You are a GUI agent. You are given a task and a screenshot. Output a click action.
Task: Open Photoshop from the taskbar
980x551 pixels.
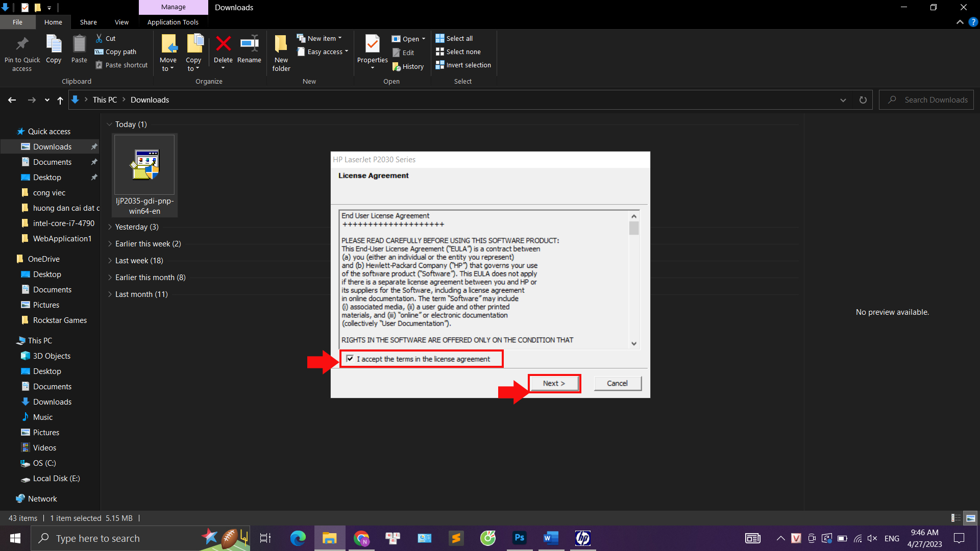coord(520,538)
